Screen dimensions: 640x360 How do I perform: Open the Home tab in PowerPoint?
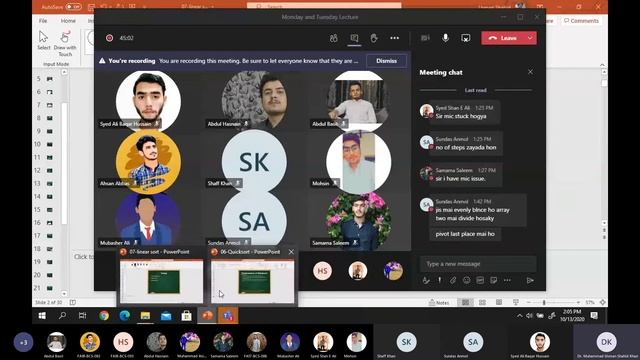[x=68, y=20]
